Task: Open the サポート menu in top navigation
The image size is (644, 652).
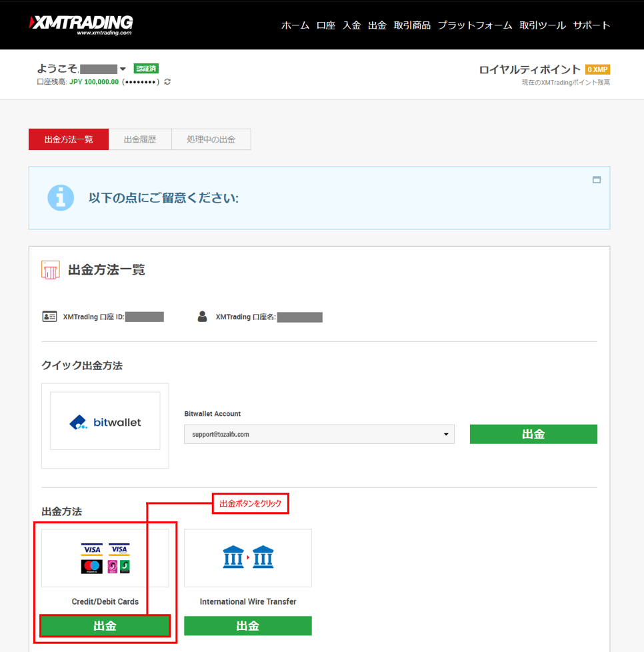Action: [591, 25]
